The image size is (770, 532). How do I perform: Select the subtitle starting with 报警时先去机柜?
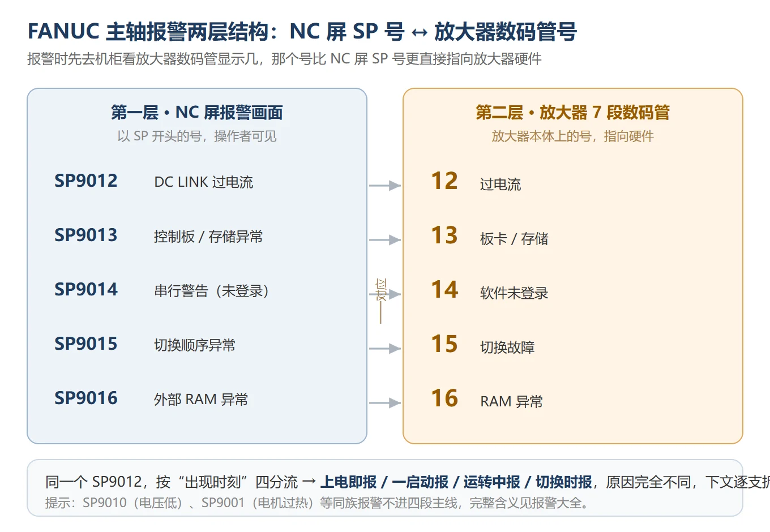tap(284, 59)
